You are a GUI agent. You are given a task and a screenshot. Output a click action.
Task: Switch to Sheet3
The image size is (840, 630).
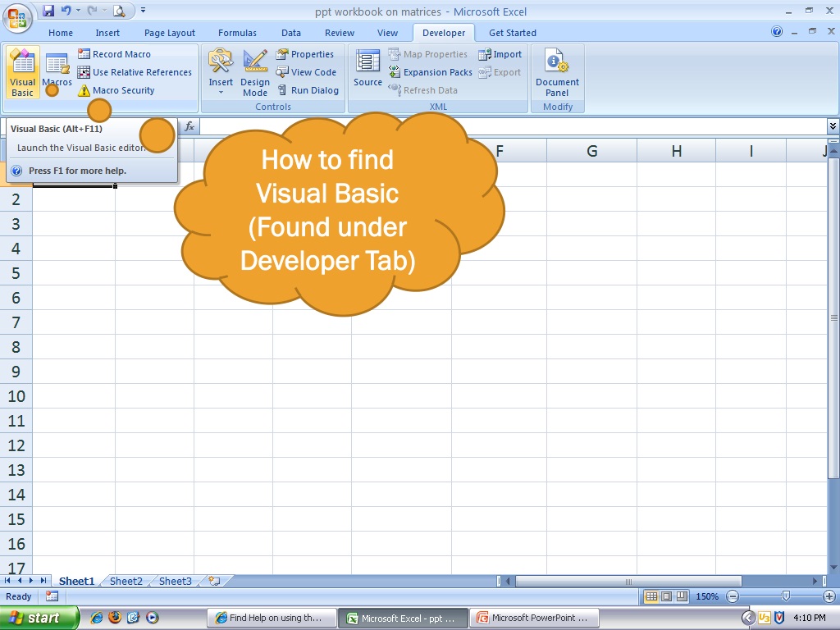tap(176, 582)
